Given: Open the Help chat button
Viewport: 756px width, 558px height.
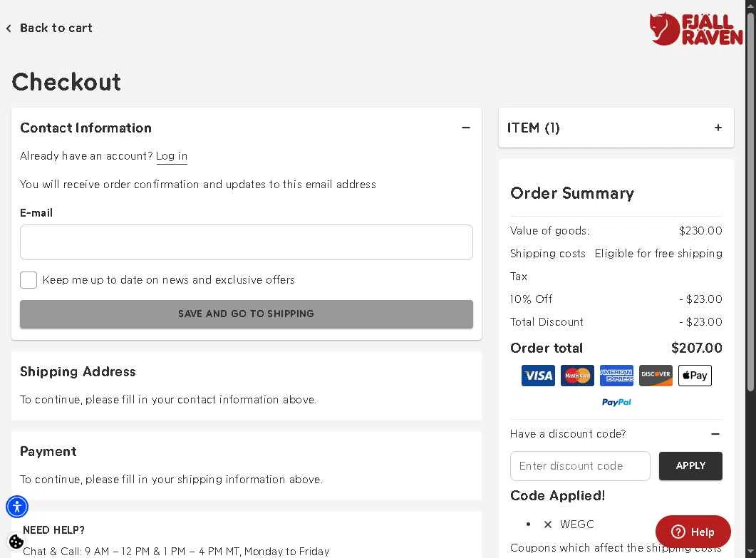Looking at the screenshot, I should [x=693, y=532].
